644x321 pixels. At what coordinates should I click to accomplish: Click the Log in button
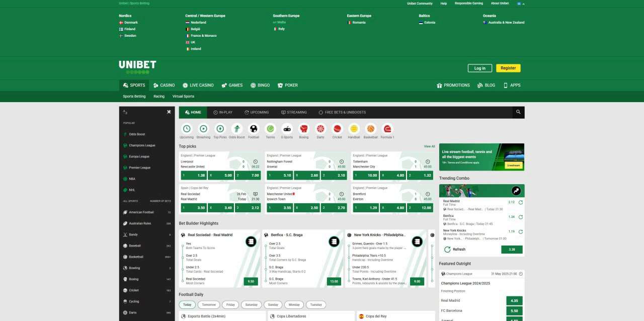tap(480, 68)
